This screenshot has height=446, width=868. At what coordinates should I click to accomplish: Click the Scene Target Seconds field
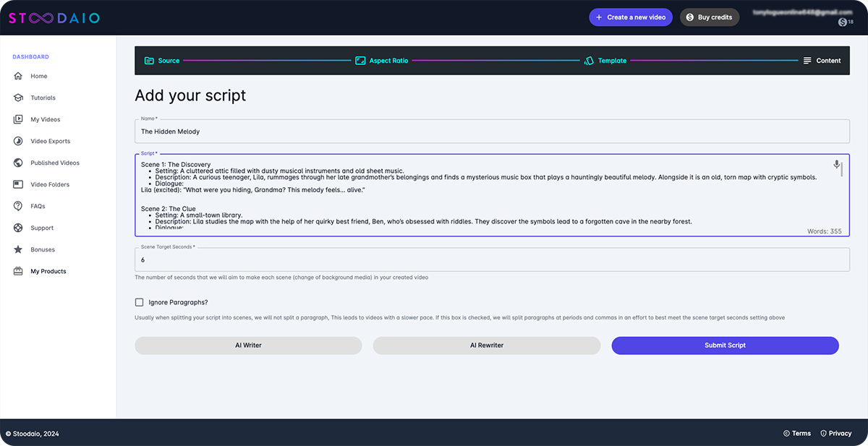[492, 260]
